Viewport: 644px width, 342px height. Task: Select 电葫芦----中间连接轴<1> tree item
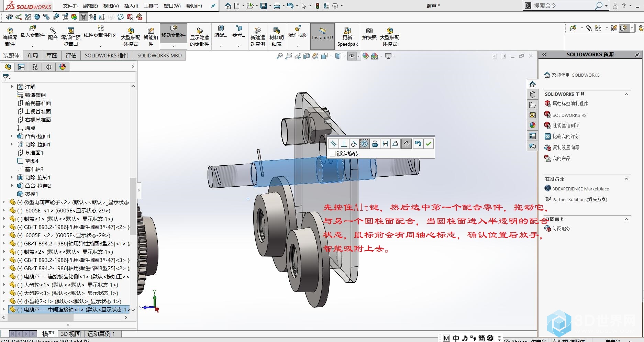(69, 309)
